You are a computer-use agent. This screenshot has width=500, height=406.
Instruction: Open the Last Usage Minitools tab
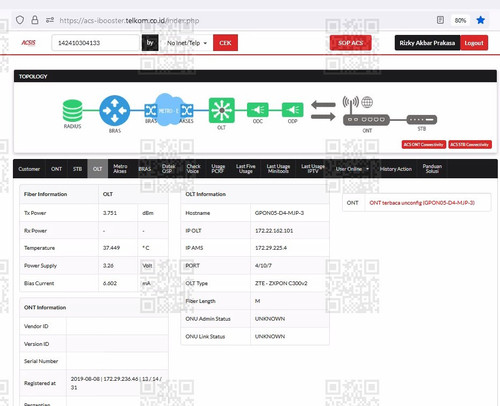pyautogui.click(x=278, y=169)
